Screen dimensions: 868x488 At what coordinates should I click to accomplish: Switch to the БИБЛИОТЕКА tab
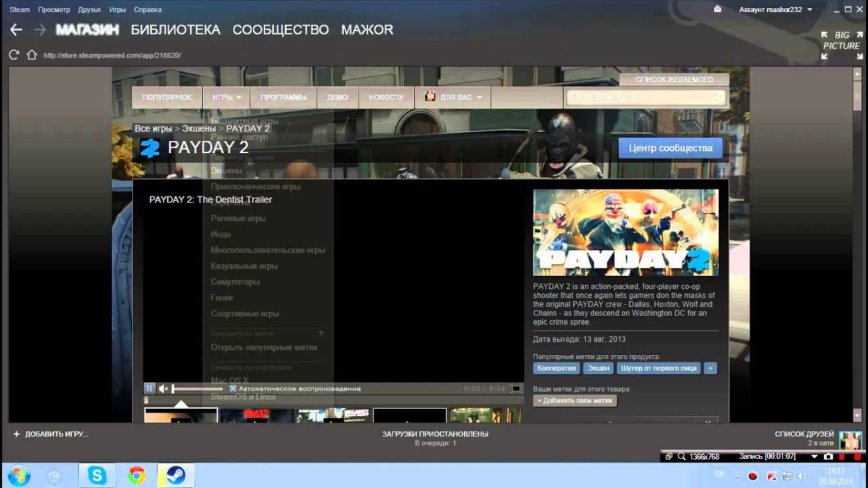[x=176, y=30]
